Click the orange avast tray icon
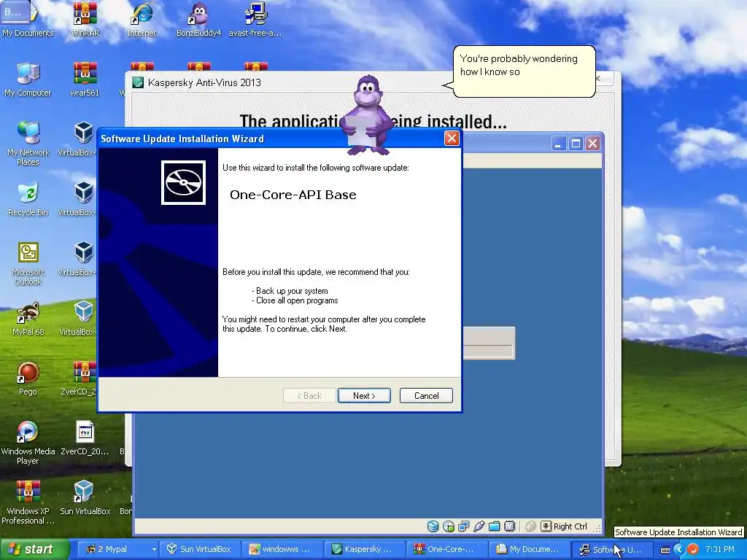The width and height of the screenshot is (747, 560). coord(693,550)
